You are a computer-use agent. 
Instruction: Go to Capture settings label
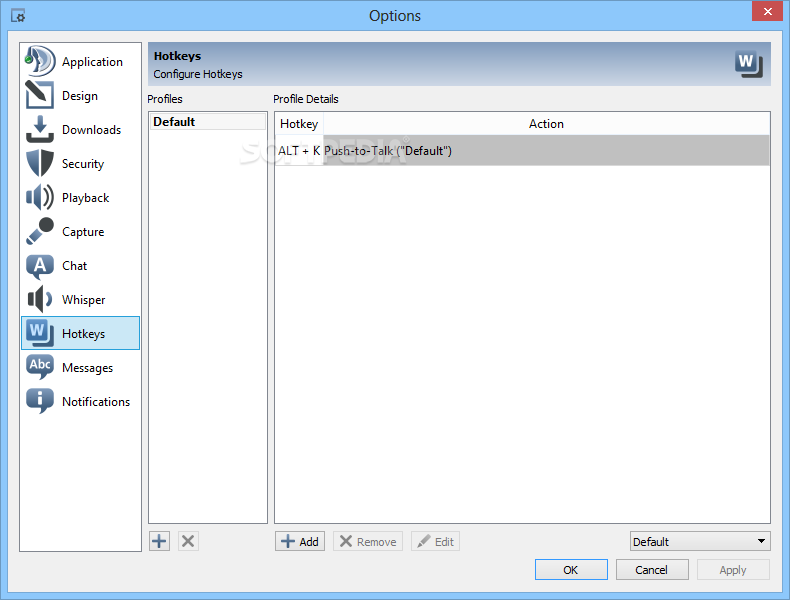83,232
